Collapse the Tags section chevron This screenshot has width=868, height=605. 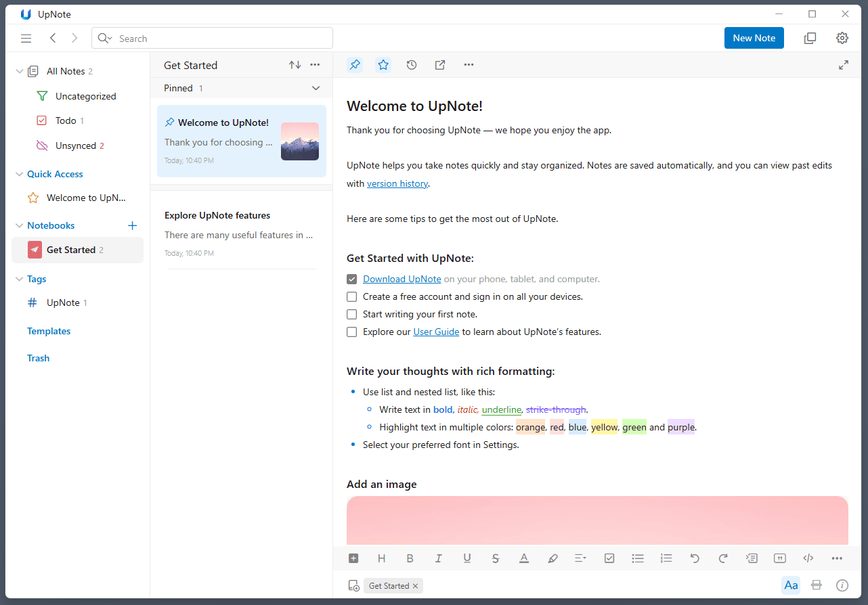19,279
